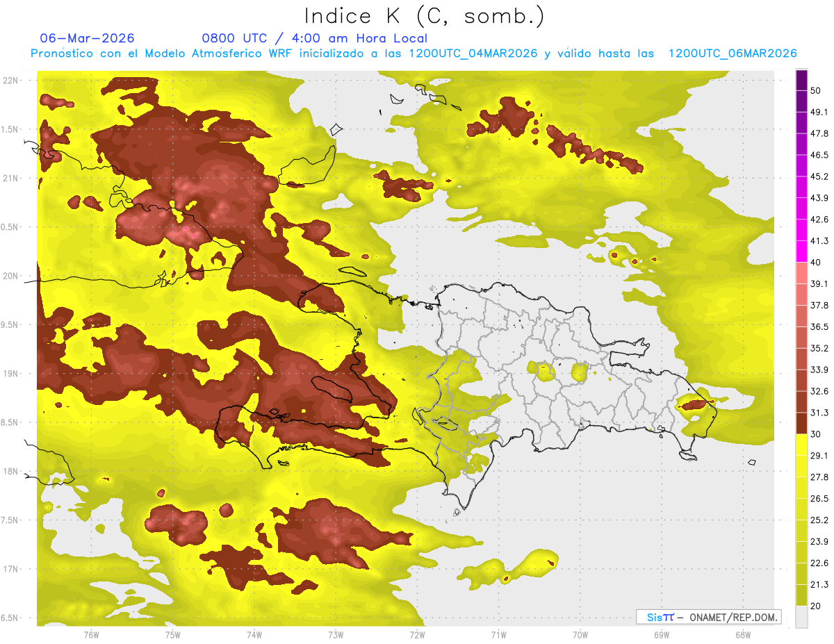834x644 pixels.
Task: Click the latitude label "19N"
Action: pyautogui.click(x=10, y=374)
